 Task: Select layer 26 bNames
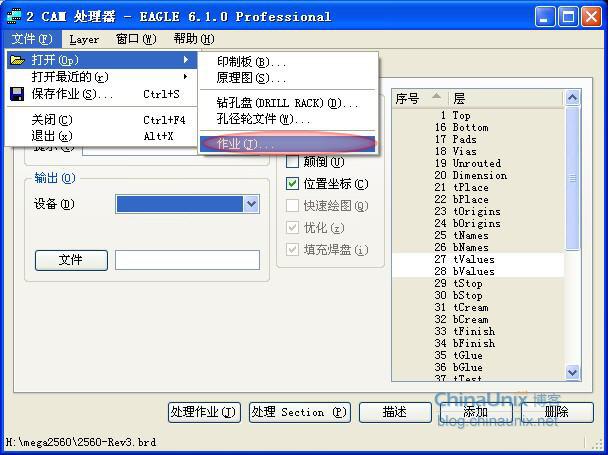pyautogui.click(x=478, y=247)
